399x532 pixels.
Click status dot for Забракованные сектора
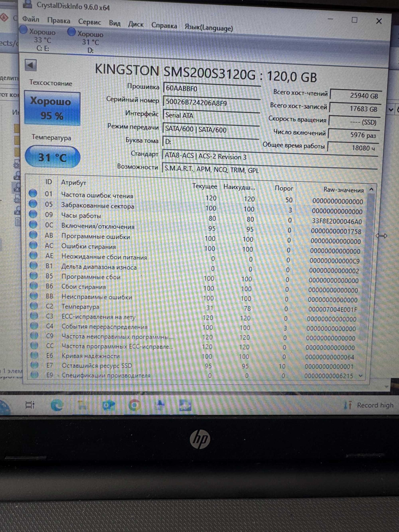coord(33,204)
